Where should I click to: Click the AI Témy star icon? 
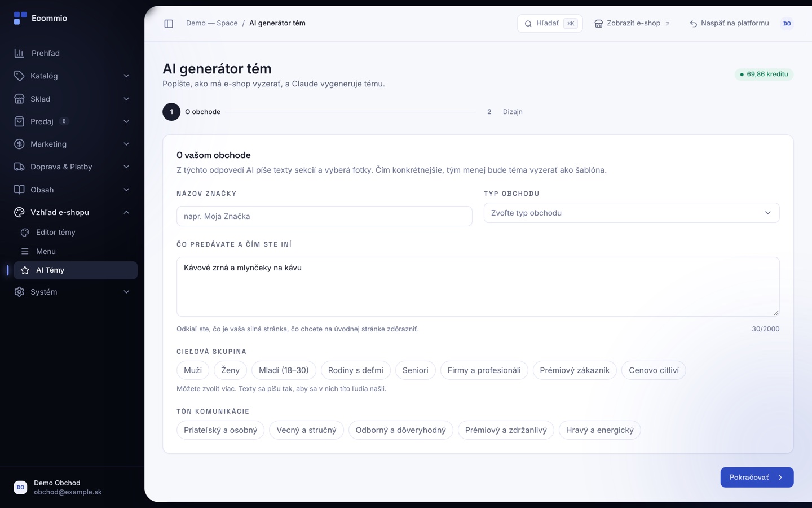point(25,270)
